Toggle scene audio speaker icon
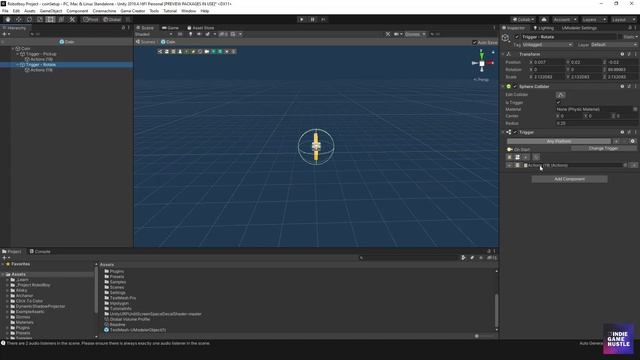 199,34
